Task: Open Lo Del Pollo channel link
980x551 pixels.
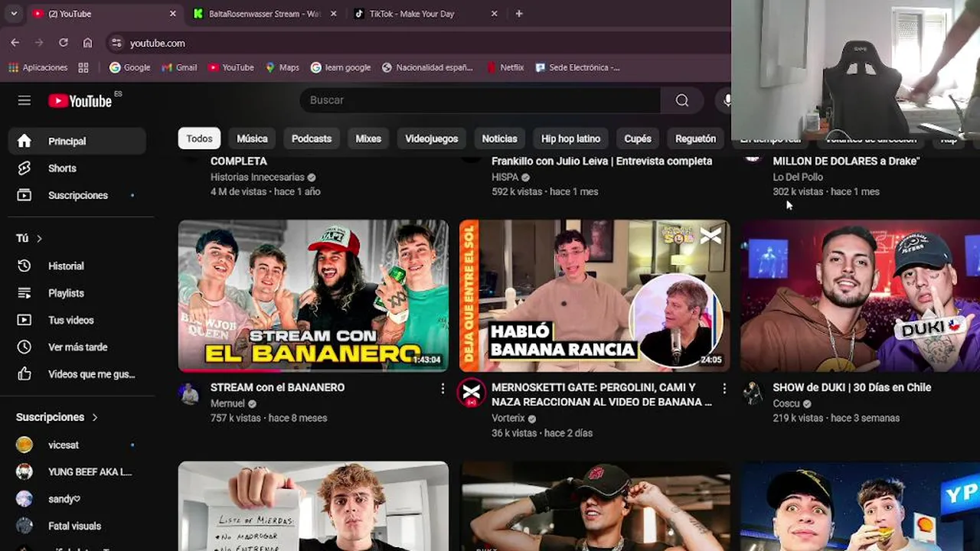Action: pyautogui.click(x=798, y=177)
